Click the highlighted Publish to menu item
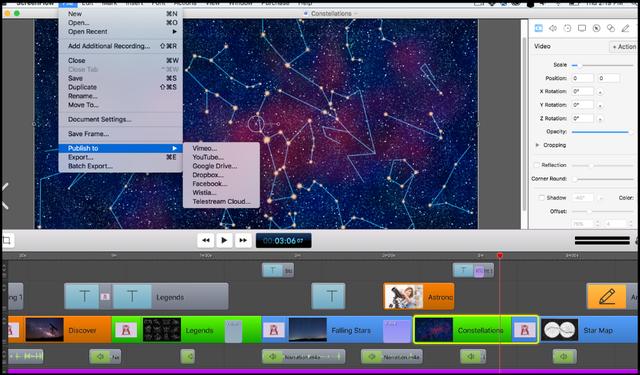The width and height of the screenshot is (640, 375). click(121, 148)
